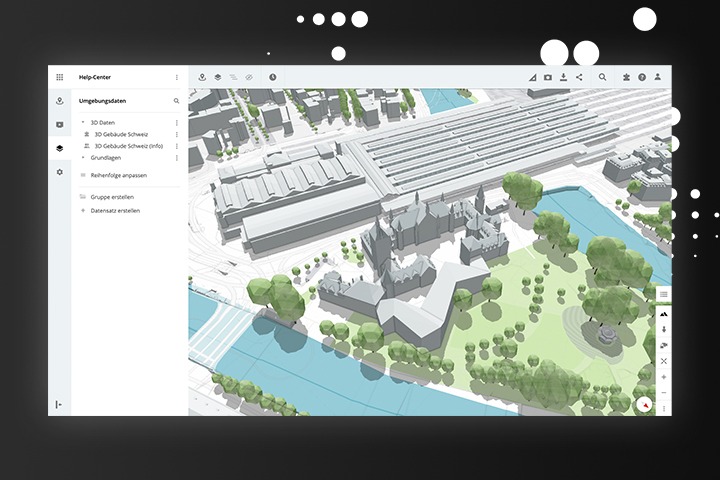Viewport: 720px width, 480px height.
Task: Expand the Grundlagen group
Action: (83, 157)
